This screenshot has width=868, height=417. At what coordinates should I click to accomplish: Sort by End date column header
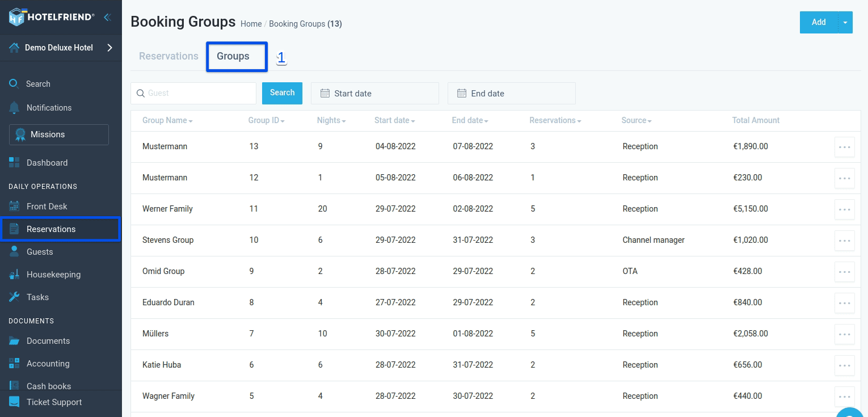click(x=470, y=120)
